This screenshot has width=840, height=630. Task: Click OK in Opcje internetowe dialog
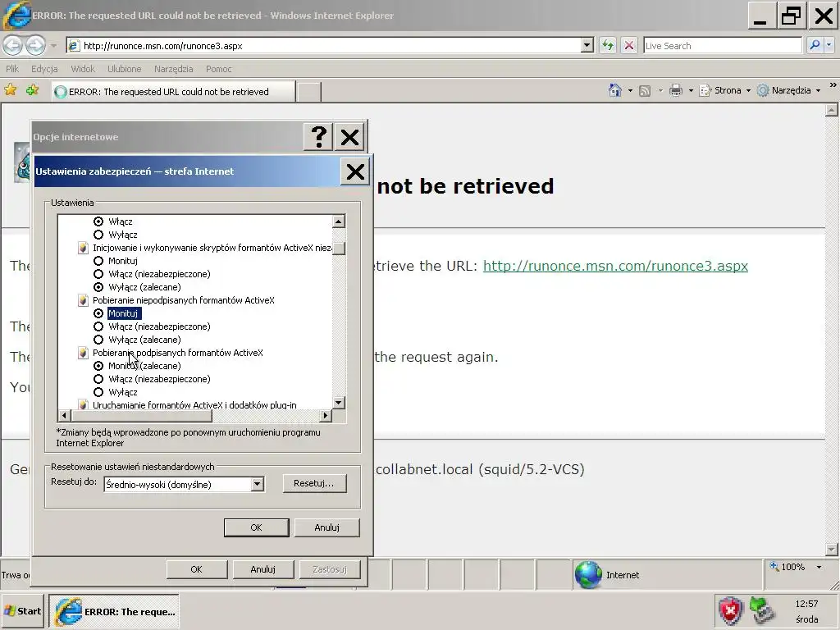coord(197,569)
